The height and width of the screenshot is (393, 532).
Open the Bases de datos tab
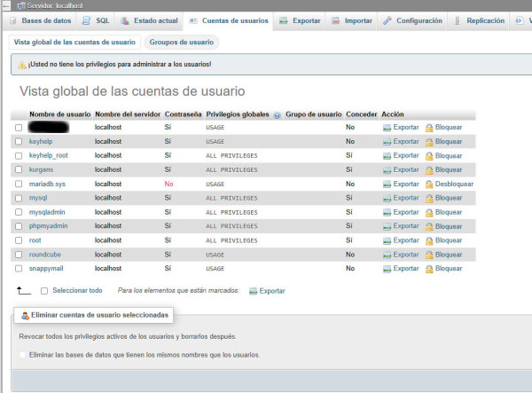point(41,20)
